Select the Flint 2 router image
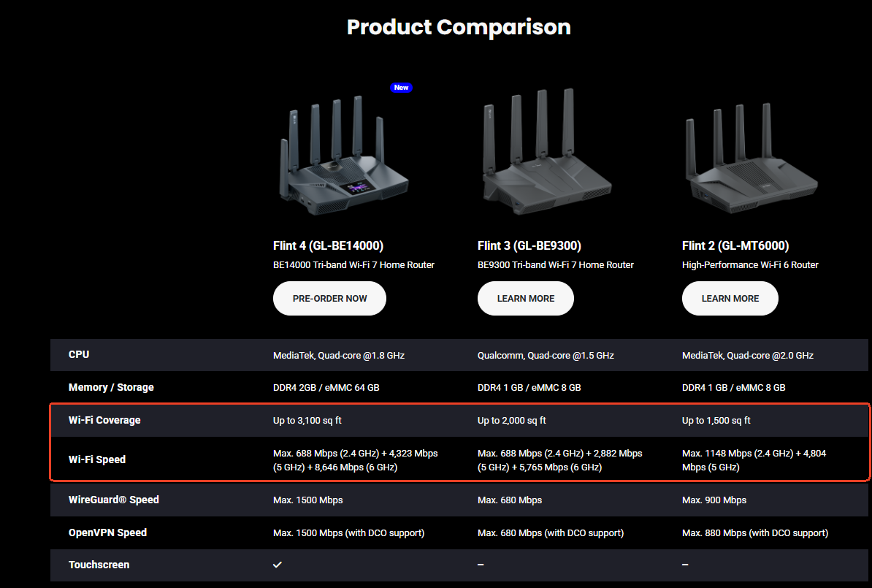The width and height of the screenshot is (872, 588). (x=751, y=158)
